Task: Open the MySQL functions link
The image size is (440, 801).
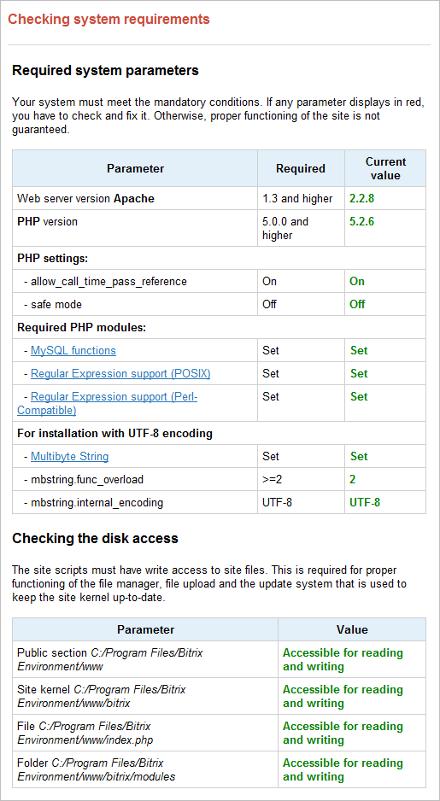Action: coord(73,350)
